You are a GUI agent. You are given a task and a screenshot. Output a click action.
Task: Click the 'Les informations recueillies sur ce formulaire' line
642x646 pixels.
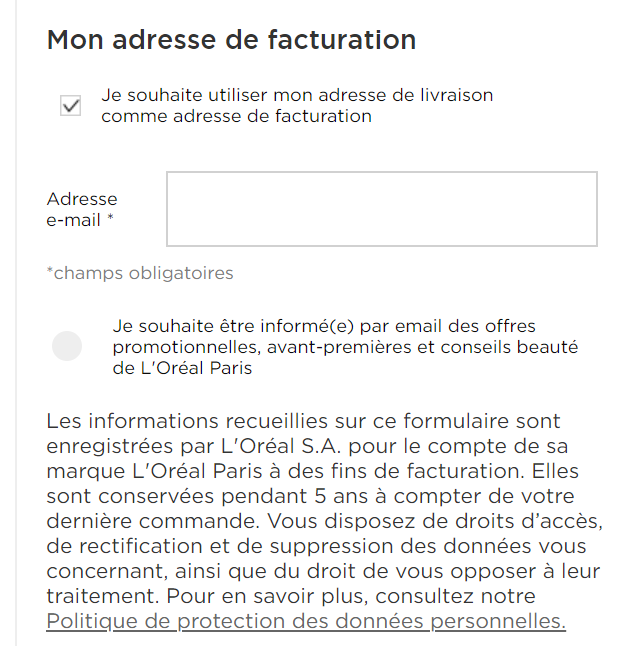tap(303, 421)
